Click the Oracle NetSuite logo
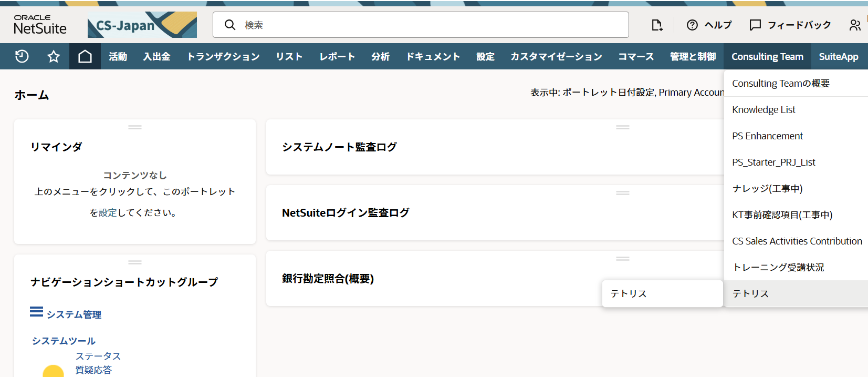 tap(40, 25)
